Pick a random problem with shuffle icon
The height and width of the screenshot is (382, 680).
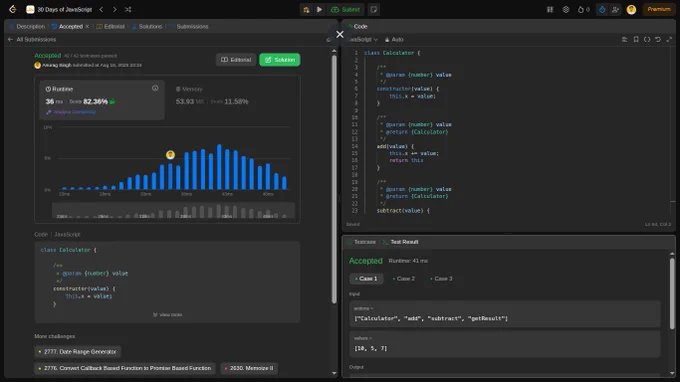(128, 9)
